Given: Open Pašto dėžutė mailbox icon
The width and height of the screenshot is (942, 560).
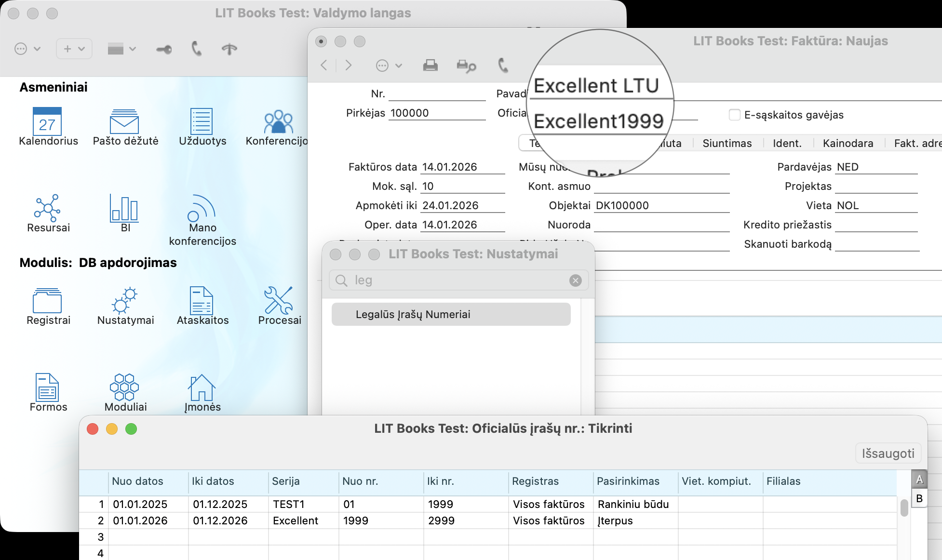Looking at the screenshot, I should 124,121.
